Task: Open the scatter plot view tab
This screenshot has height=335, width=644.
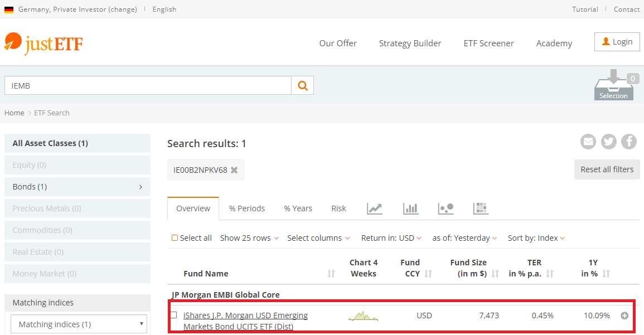Action: click(446, 208)
